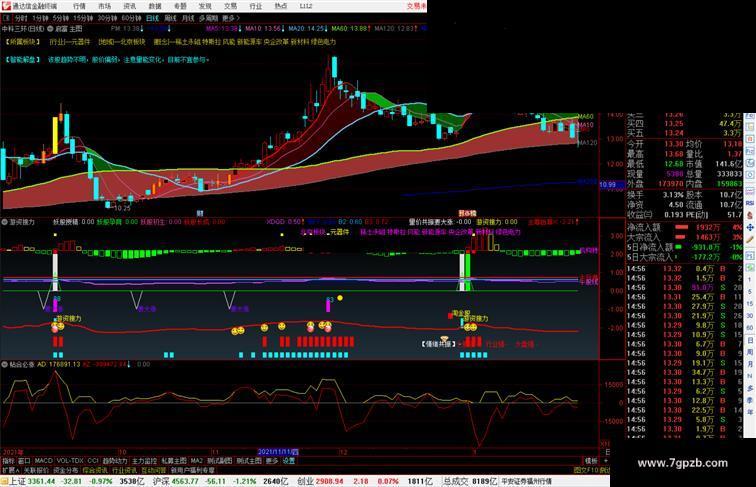The image size is (756, 487).
Task: Open the 模板 template dropdown
Action: click(x=591, y=461)
